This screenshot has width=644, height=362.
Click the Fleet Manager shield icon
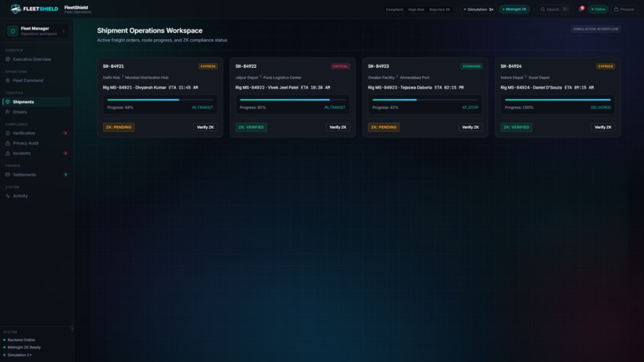[x=12, y=31]
